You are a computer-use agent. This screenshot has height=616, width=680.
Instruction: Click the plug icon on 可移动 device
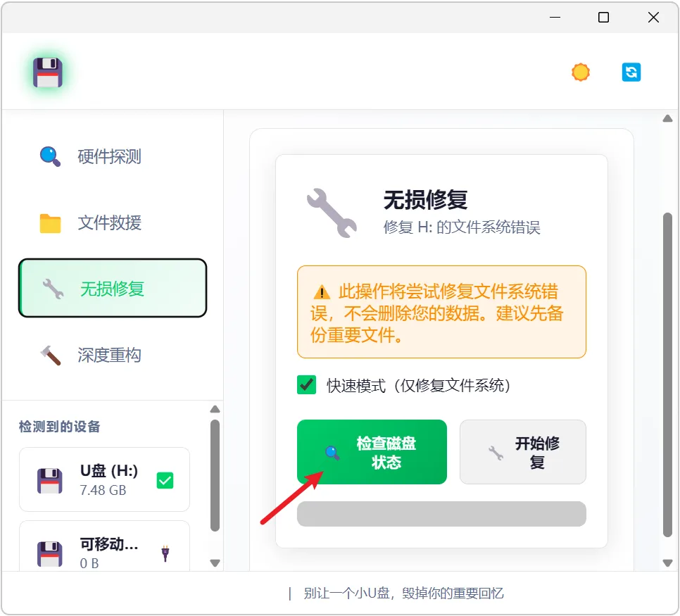(165, 553)
